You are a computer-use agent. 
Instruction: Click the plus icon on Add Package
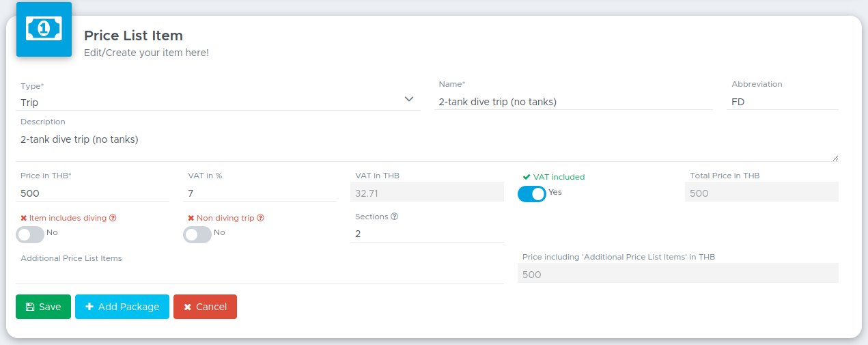pos(89,307)
